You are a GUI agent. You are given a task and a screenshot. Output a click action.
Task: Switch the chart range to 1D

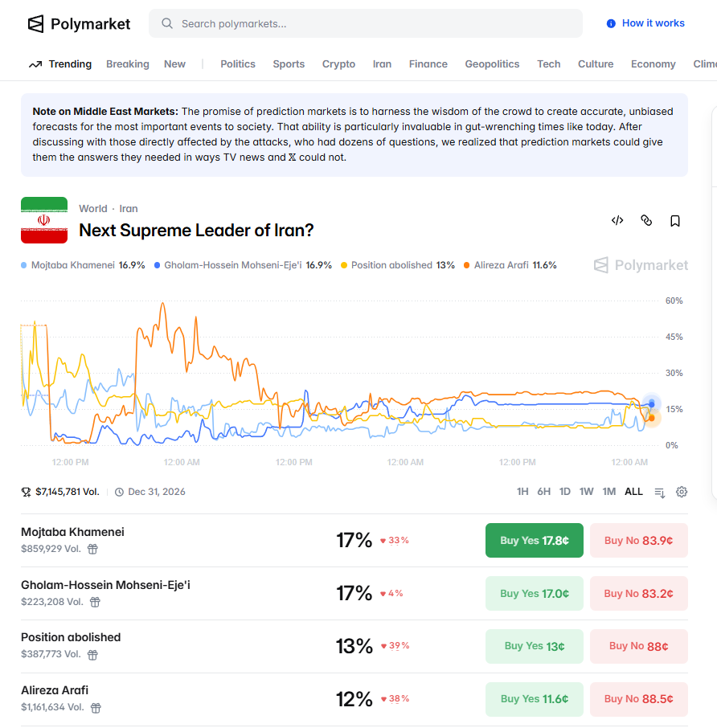565,492
